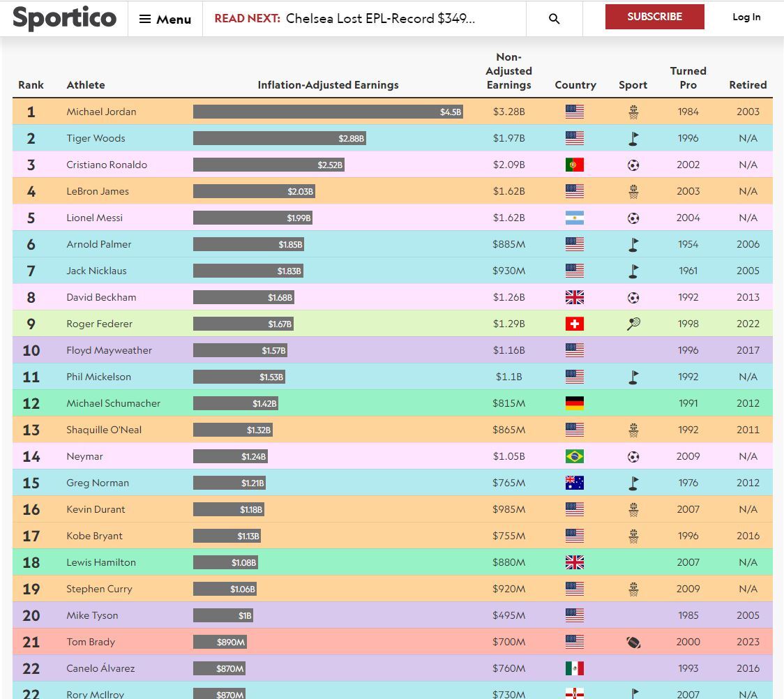784x699 pixels.
Task: Click the Portugal flag in Ronaldo's row
Action: tap(574, 165)
